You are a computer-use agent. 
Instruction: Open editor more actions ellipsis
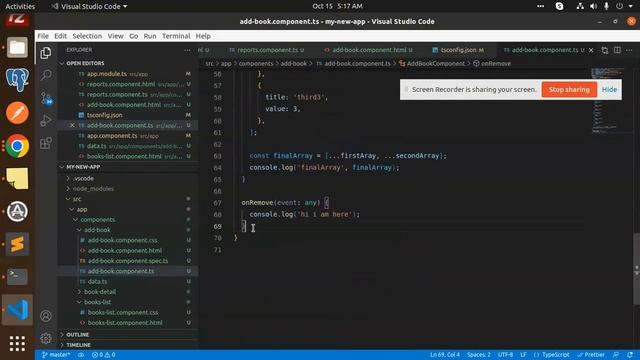pyautogui.click(x=629, y=50)
